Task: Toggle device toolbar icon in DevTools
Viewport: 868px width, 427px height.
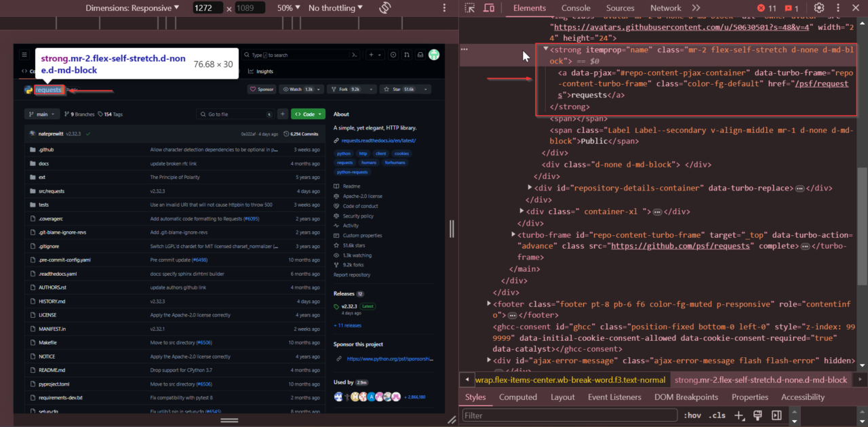Action: coord(488,8)
